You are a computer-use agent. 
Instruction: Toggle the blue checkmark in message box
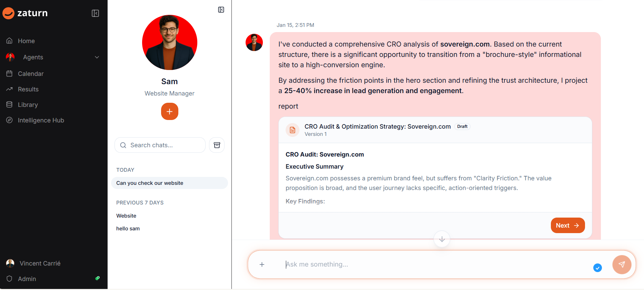coord(597,268)
